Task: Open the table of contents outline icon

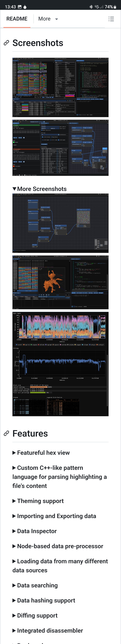Action: 111,19
